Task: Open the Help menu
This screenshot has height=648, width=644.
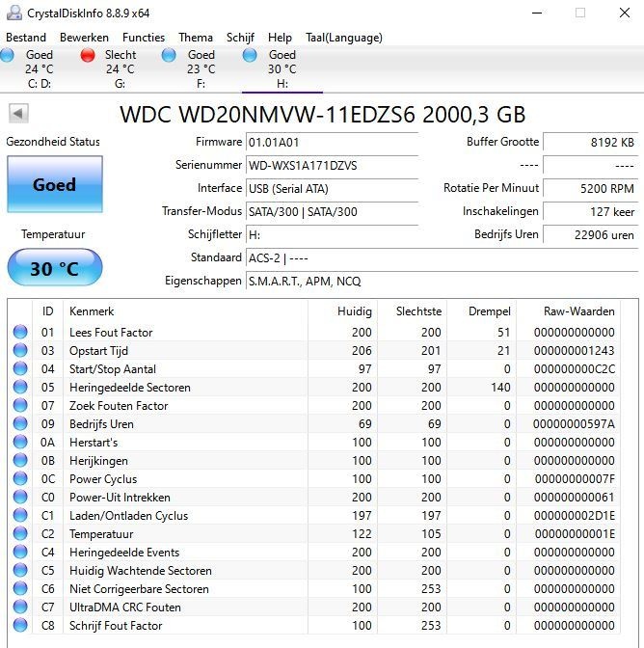Action: pos(280,38)
